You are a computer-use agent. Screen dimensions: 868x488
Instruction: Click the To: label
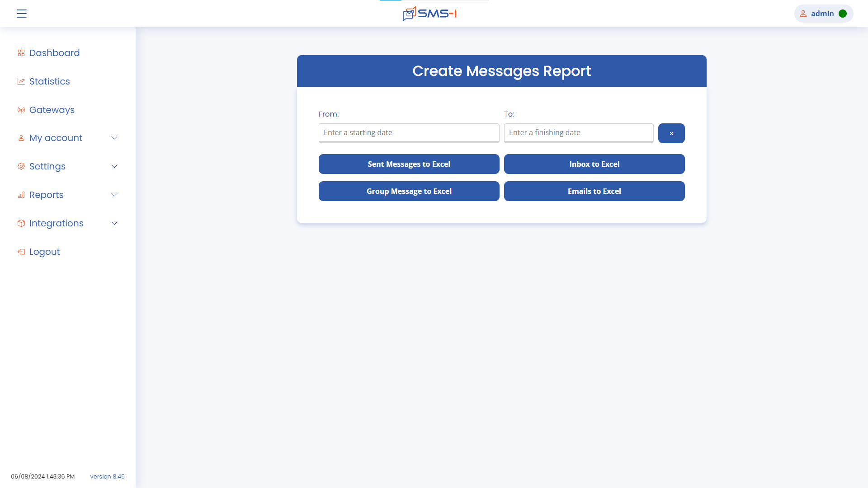pyautogui.click(x=509, y=114)
